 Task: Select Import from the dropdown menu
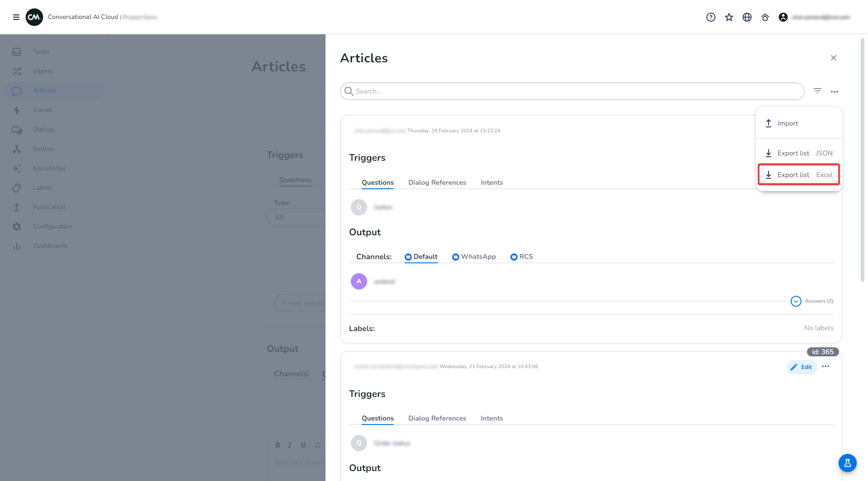(787, 123)
